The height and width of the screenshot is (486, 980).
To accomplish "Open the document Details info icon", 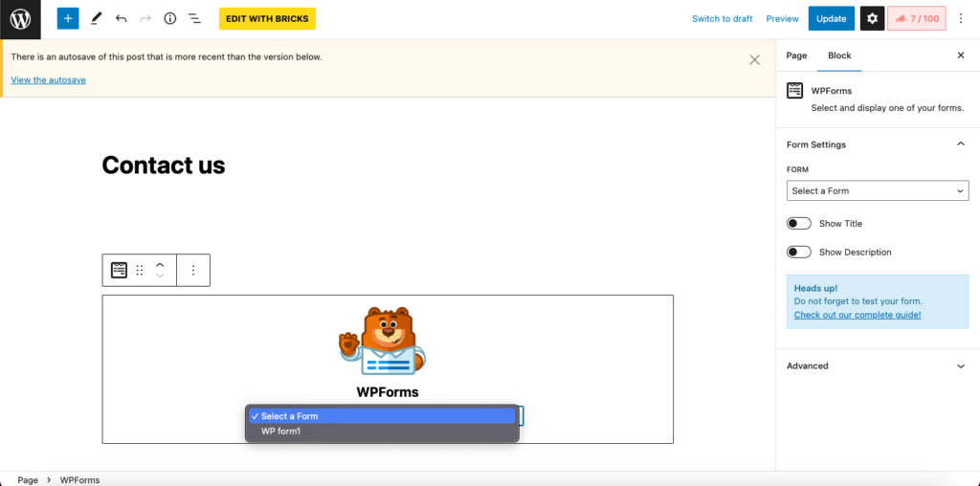I will point(170,19).
